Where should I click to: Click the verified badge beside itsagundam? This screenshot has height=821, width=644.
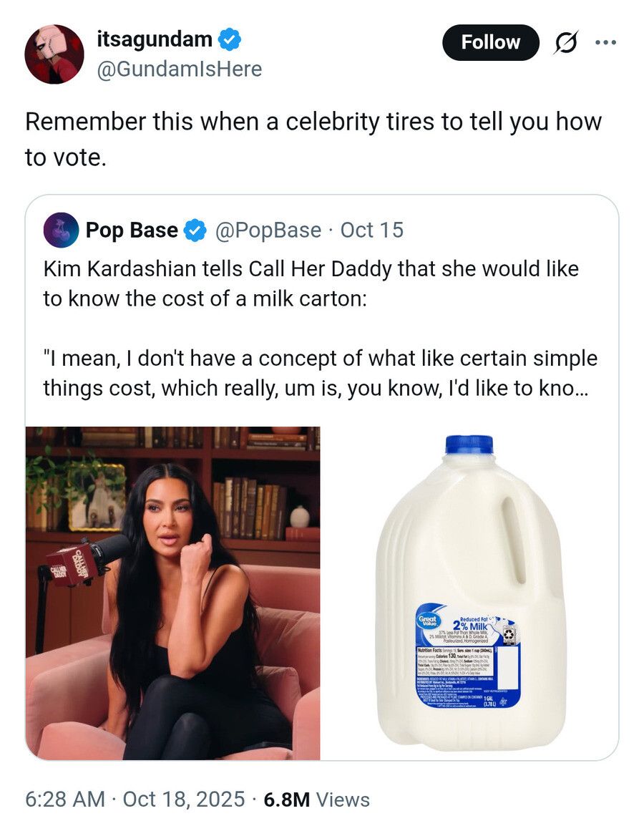click(229, 40)
